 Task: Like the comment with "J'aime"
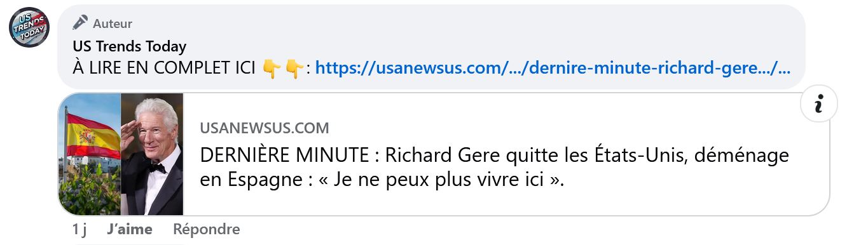130,229
